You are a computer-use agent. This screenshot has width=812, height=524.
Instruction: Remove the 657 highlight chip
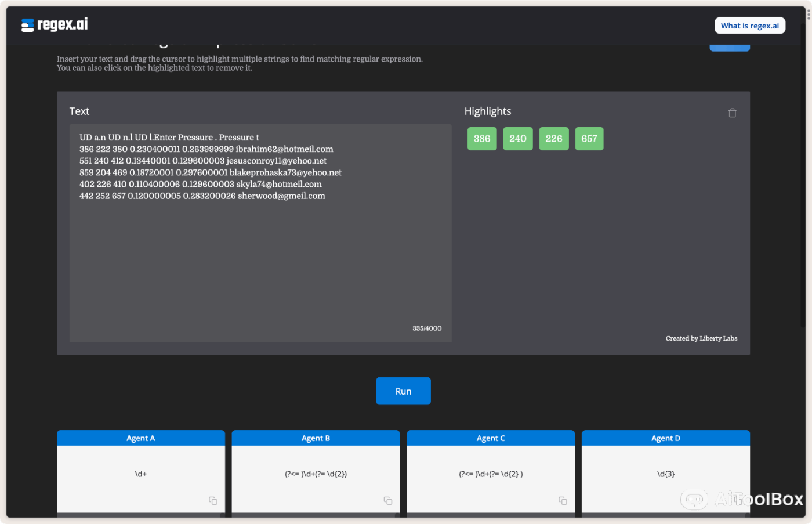point(589,138)
